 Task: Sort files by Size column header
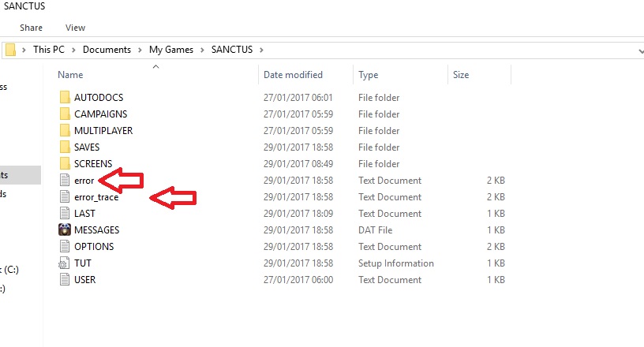[x=461, y=75]
